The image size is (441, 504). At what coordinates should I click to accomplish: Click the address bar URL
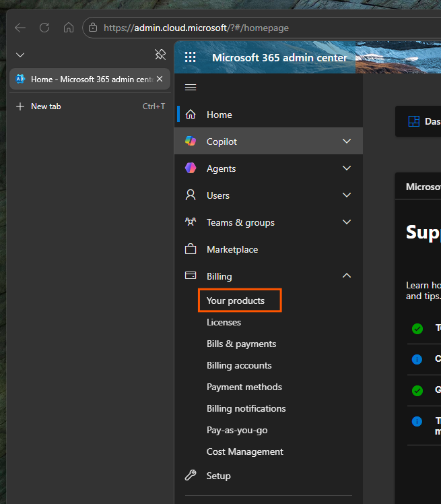pyautogui.click(x=196, y=28)
